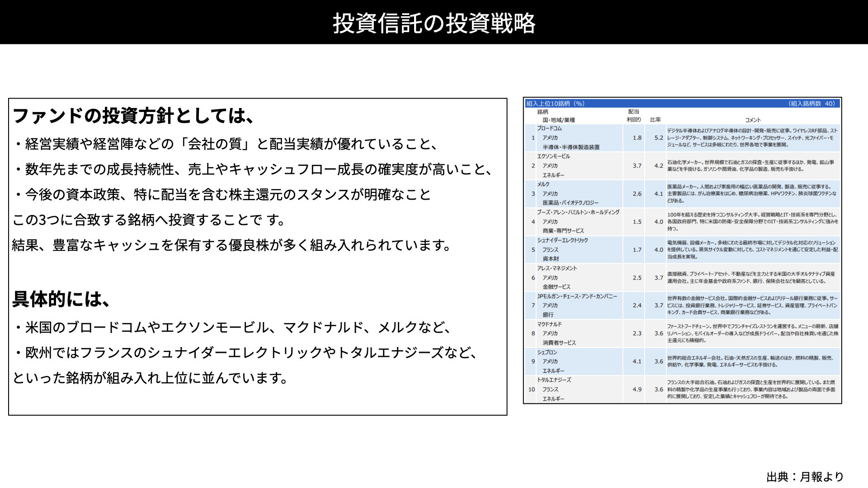The image size is (868, 488).
Task: Click エクソンモービル ratio value 4.2
Action: pos(659,166)
